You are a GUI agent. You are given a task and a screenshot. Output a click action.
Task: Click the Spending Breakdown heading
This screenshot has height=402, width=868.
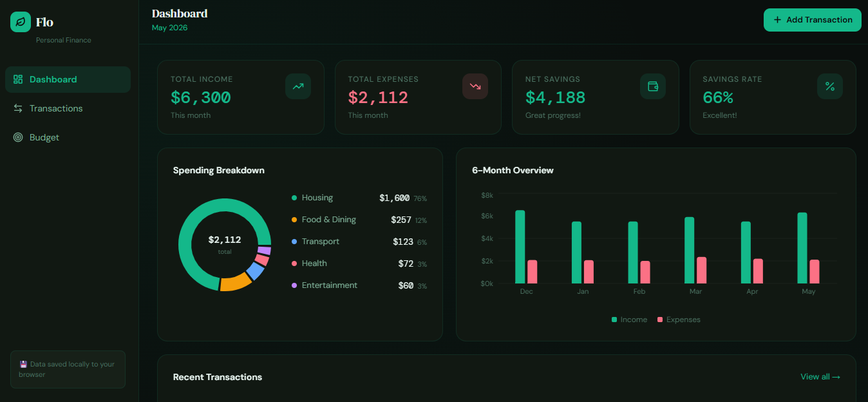(219, 171)
